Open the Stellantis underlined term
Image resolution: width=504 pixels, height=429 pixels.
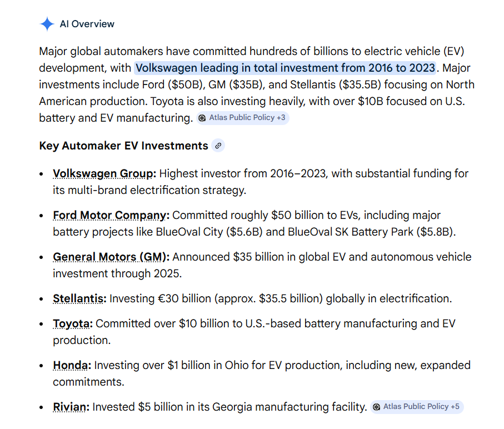[x=79, y=298]
